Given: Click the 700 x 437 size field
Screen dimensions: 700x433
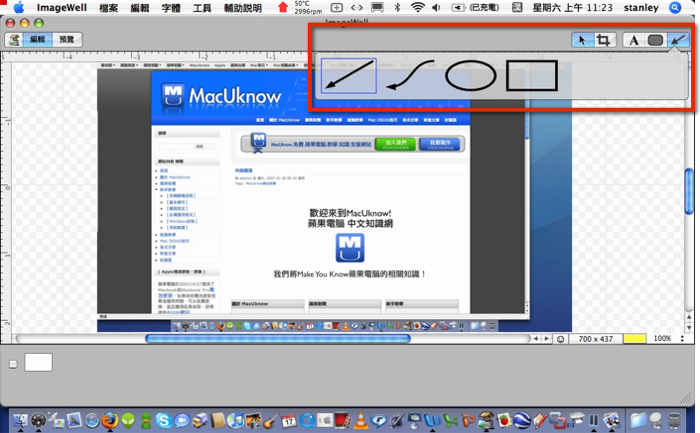Looking at the screenshot, I should (x=595, y=339).
